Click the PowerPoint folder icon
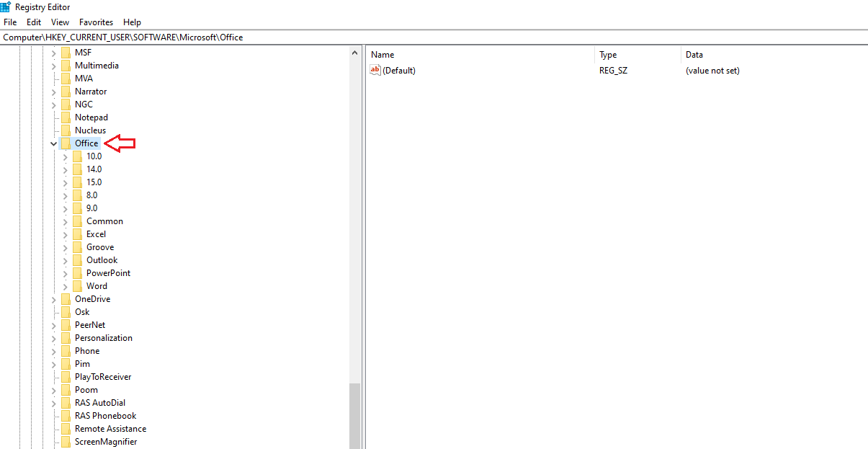 point(78,273)
